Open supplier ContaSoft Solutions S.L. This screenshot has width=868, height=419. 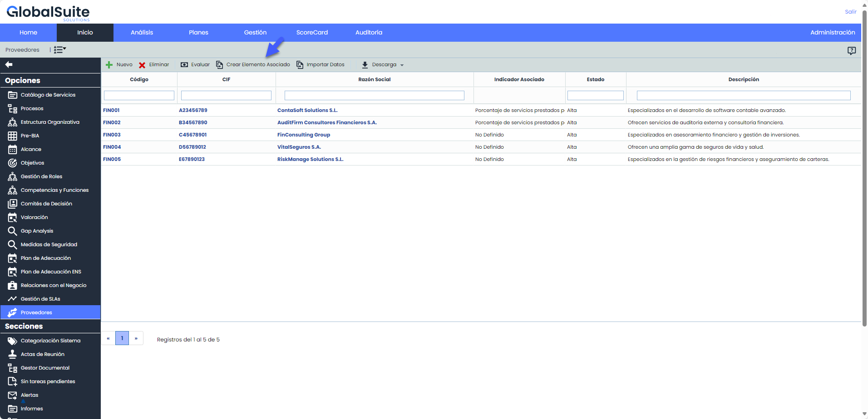307,110
